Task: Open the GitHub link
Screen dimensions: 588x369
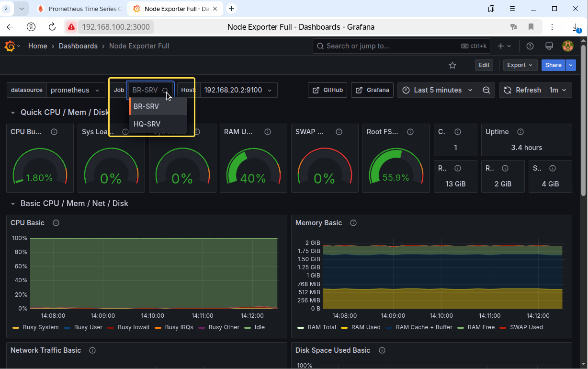Action: pos(328,90)
